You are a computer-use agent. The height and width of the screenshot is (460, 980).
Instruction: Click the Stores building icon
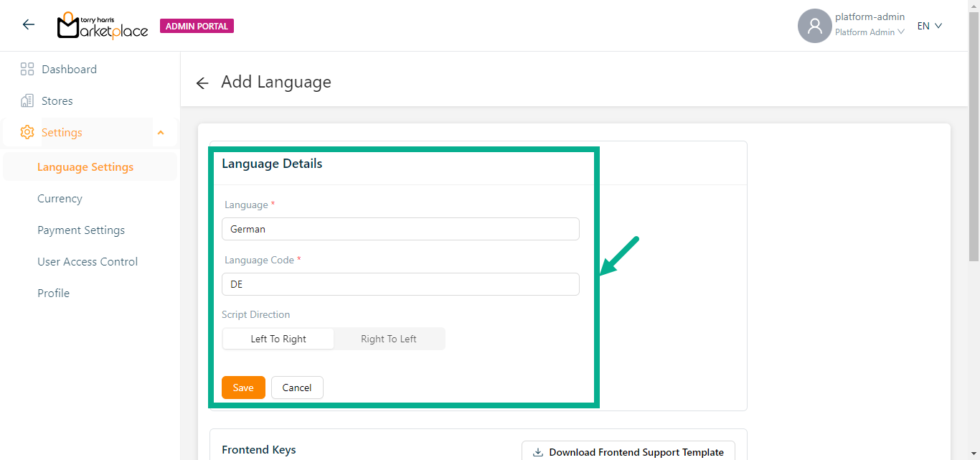(27, 101)
